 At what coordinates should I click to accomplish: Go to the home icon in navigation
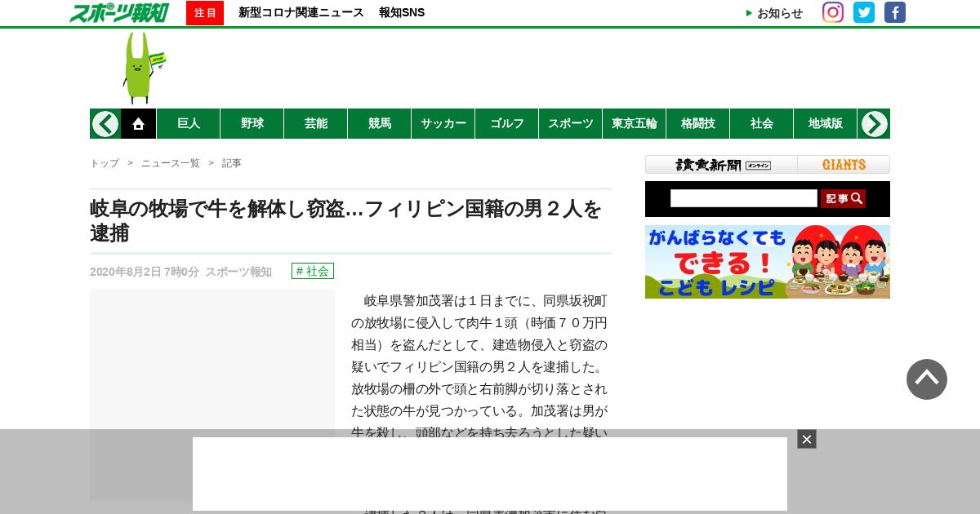click(139, 124)
